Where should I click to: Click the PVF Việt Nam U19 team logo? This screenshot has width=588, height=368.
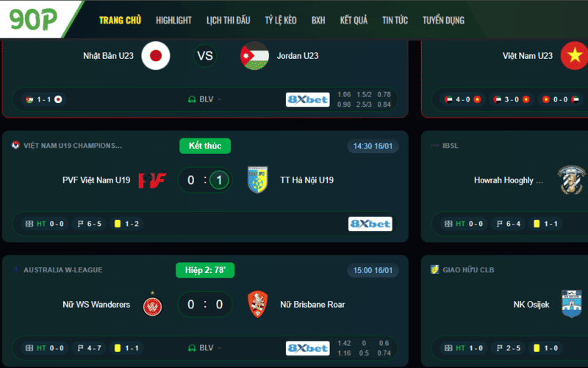[x=153, y=180]
